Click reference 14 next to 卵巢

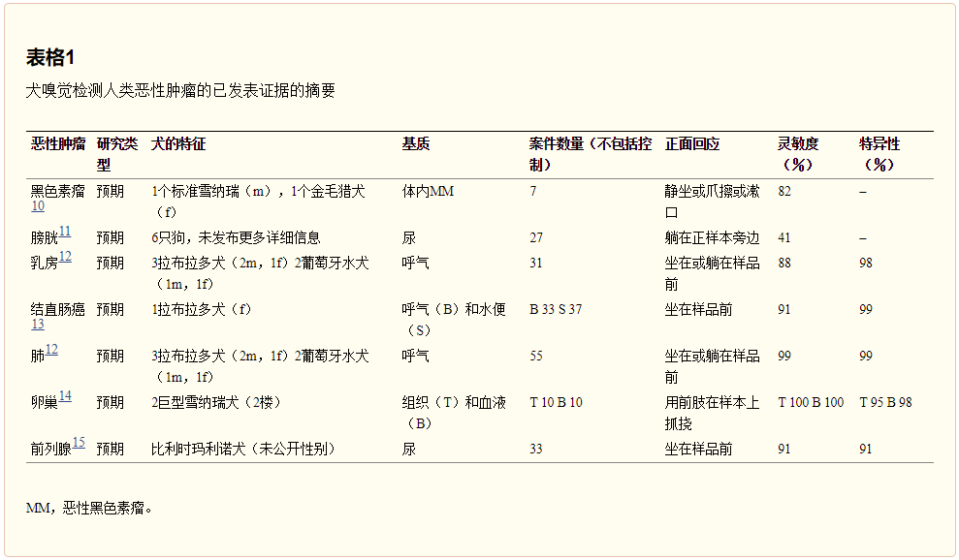(x=65, y=396)
